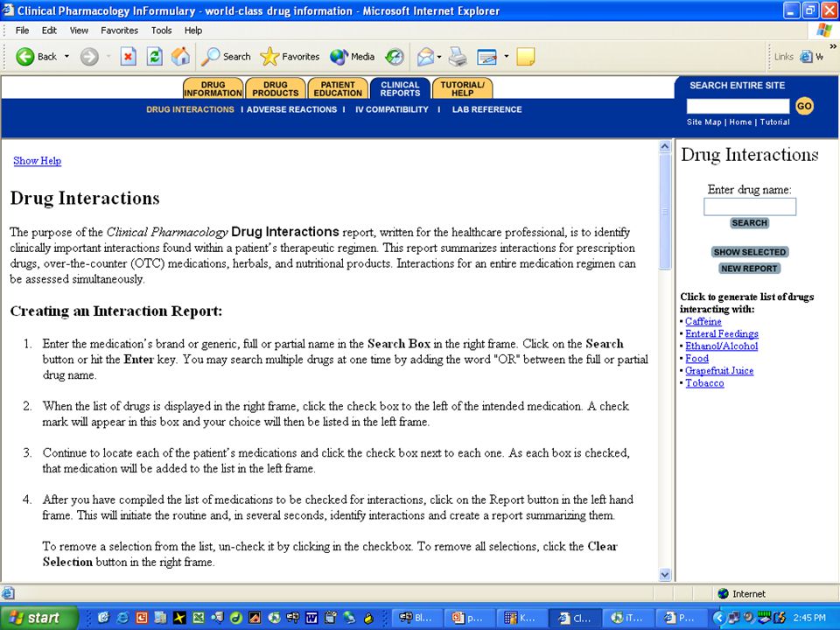Screen dimensions: 840x630
Task: Click the yellow note toolbar icon
Action: 526,56
